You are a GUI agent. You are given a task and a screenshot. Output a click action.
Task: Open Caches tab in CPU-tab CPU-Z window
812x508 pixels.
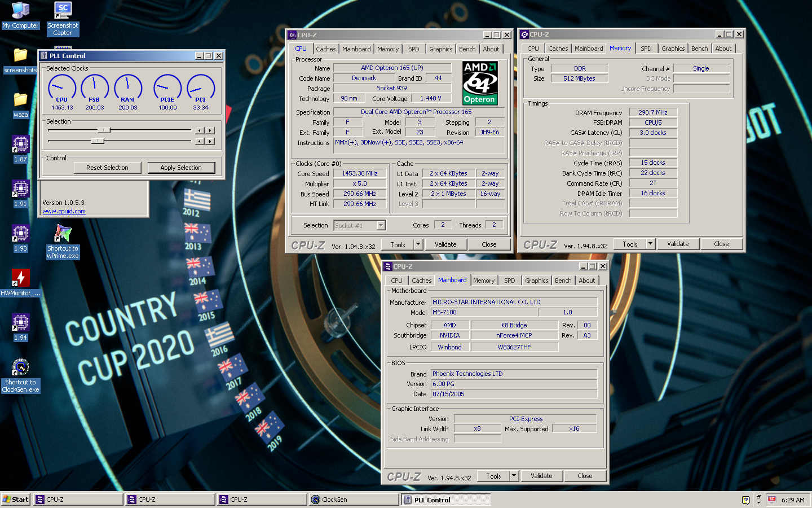coord(325,49)
